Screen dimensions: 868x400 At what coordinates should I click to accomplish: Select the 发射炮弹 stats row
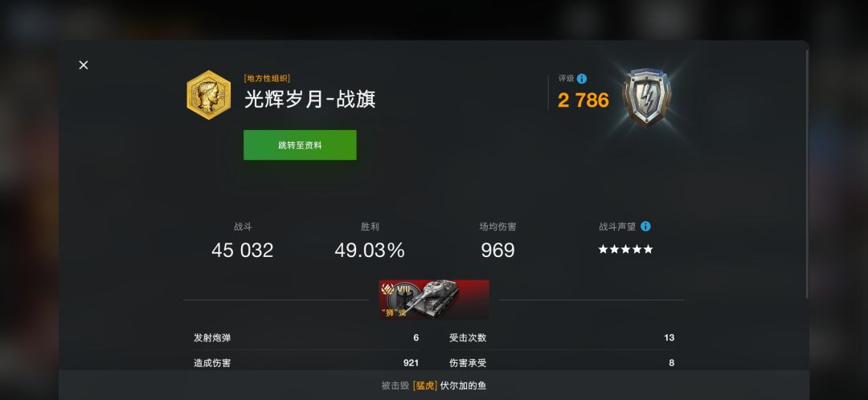point(306,337)
